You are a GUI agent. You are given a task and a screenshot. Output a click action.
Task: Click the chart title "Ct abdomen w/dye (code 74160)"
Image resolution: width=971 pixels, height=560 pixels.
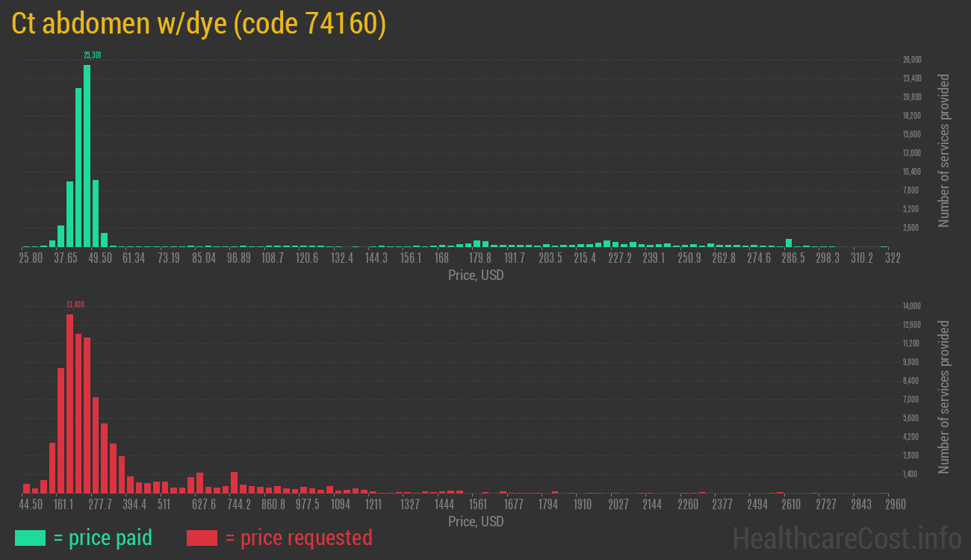[x=199, y=24]
